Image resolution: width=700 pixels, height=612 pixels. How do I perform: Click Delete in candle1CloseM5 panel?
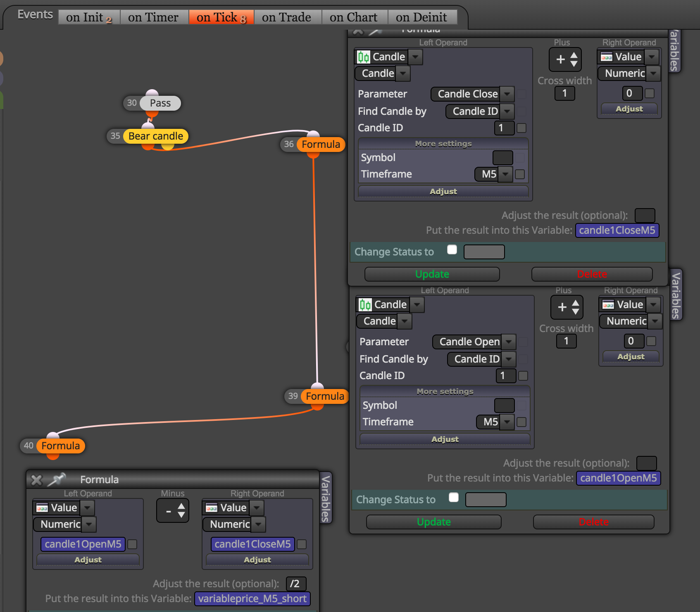pos(592,274)
